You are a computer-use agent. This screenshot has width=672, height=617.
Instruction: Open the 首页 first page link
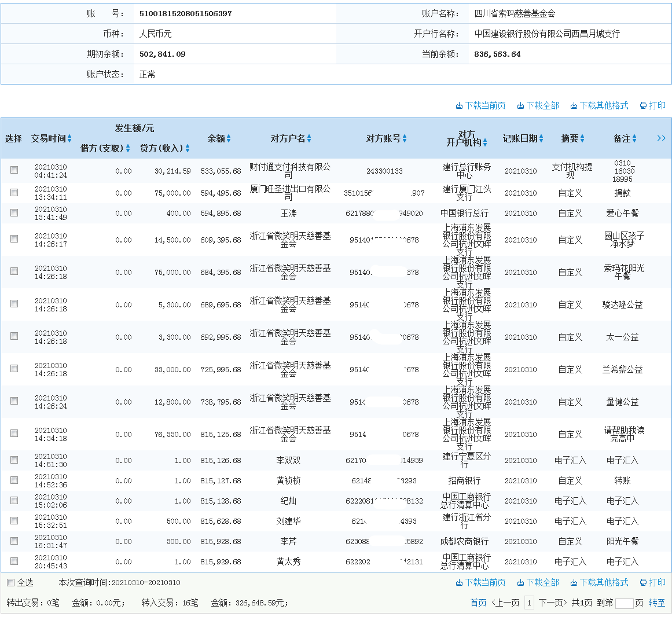(478, 602)
